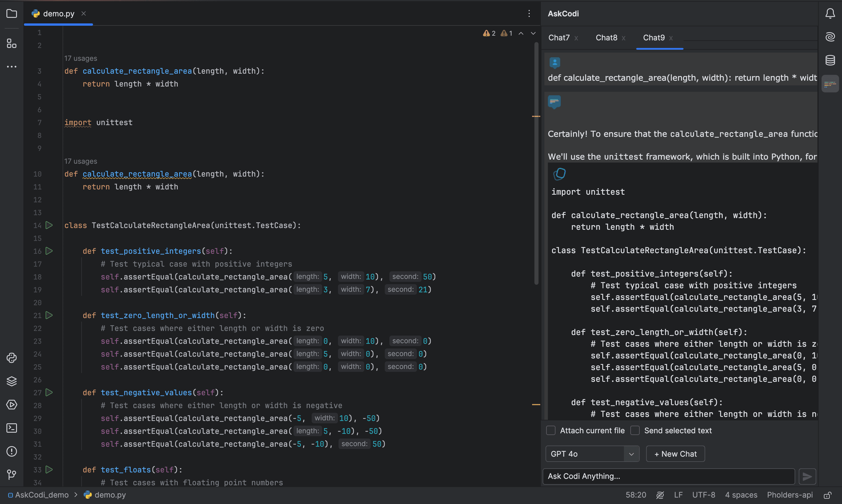This screenshot has width=842, height=504.
Task: Click demo.py breadcrumb in status bar
Action: point(105,495)
